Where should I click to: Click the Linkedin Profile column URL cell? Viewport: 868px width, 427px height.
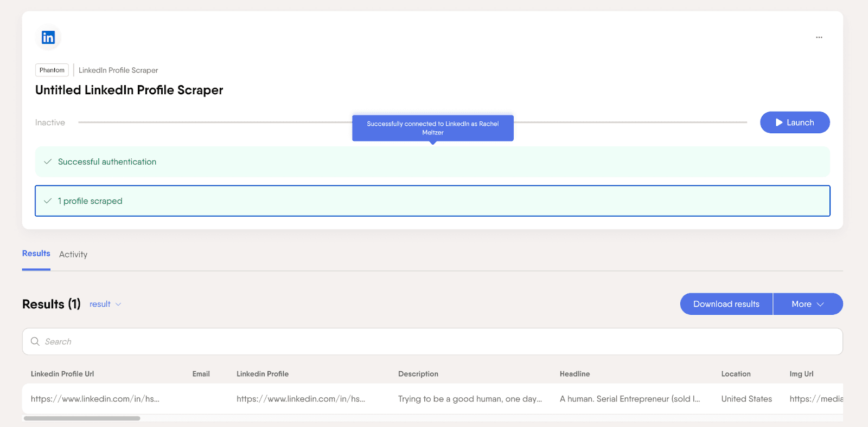301,399
